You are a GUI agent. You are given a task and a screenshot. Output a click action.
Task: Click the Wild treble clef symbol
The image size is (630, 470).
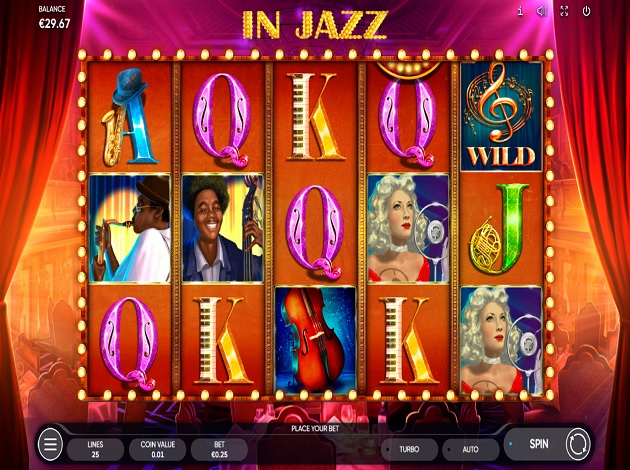[x=501, y=116]
